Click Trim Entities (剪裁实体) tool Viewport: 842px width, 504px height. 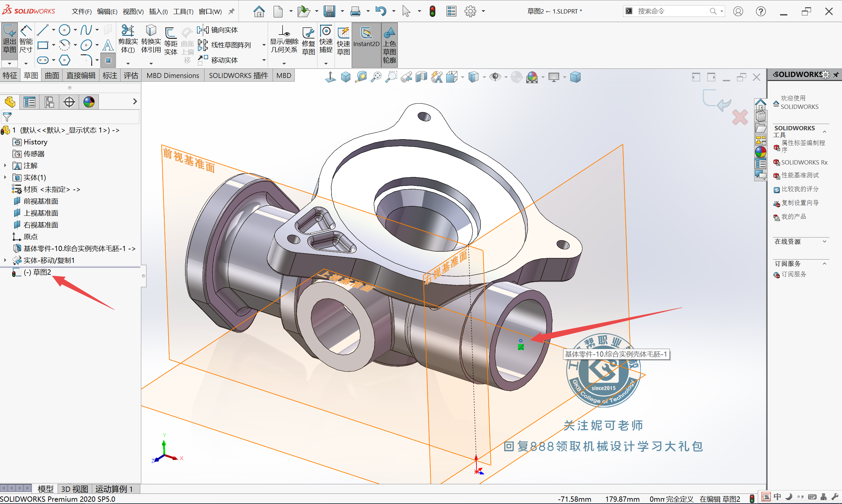tap(128, 39)
